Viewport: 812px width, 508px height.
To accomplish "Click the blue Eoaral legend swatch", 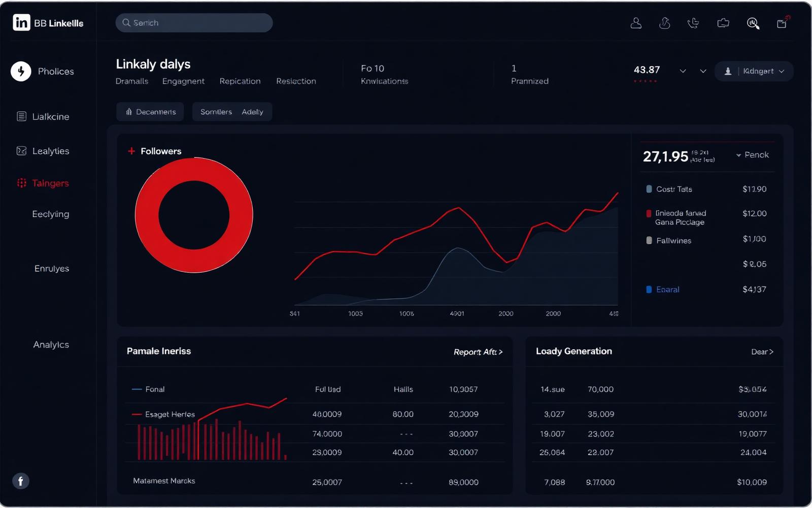I will (649, 290).
